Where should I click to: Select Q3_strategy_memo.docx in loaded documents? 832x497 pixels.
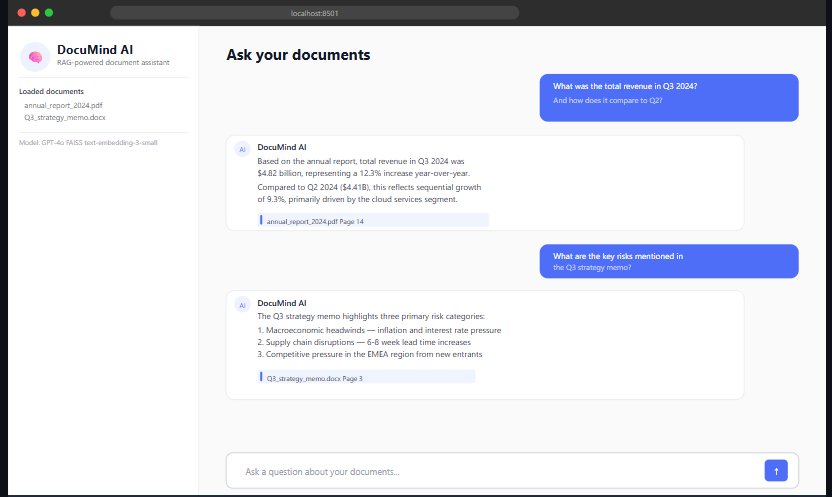pos(65,117)
